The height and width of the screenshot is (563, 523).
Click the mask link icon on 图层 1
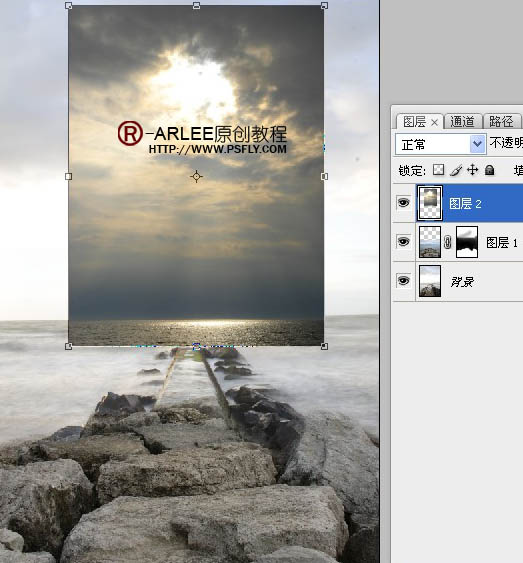448,242
